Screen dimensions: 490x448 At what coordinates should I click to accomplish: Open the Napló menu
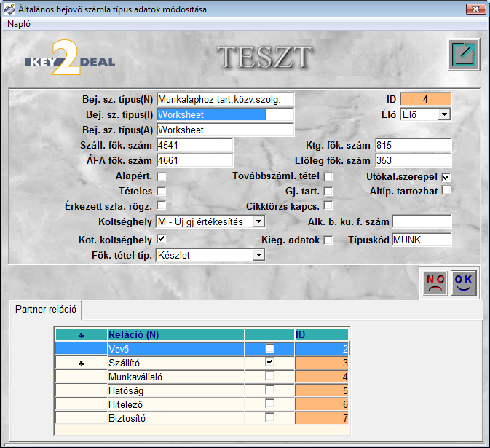[19, 24]
